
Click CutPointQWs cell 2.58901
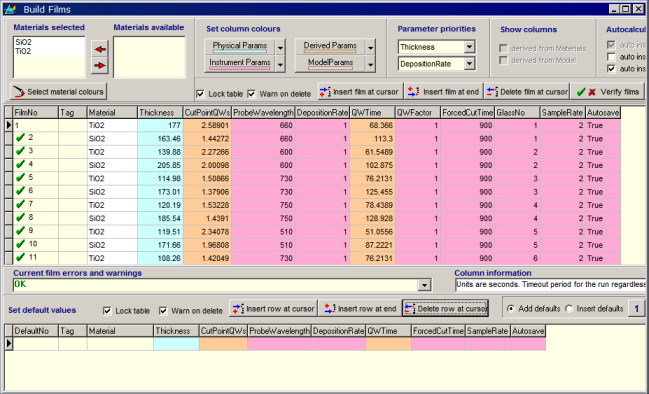pyautogui.click(x=207, y=125)
